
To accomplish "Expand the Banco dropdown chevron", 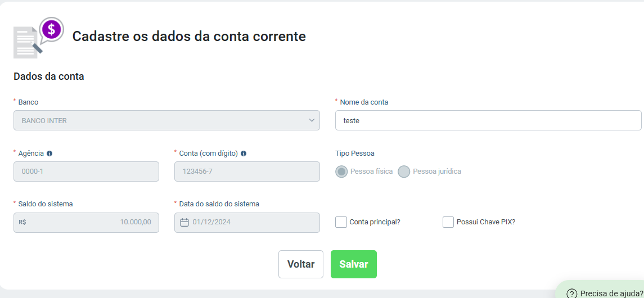I will point(312,120).
